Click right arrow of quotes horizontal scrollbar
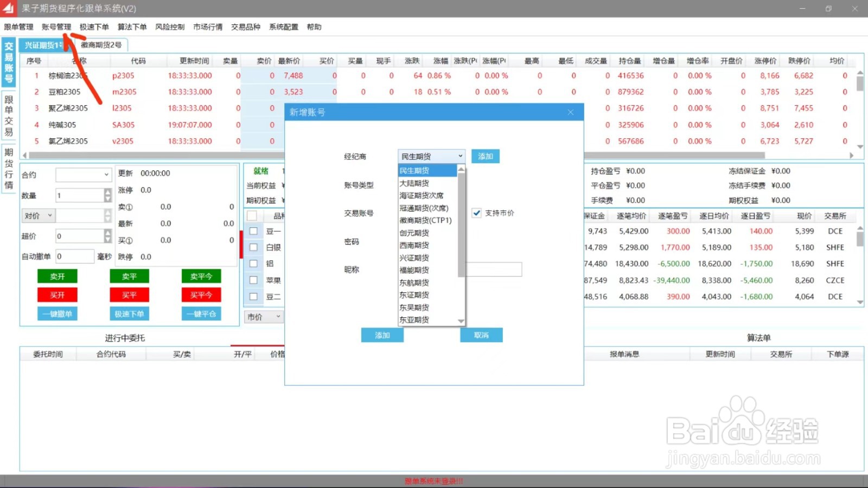Image resolution: width=868 pixels, height=488 pixels. [851, 155]
